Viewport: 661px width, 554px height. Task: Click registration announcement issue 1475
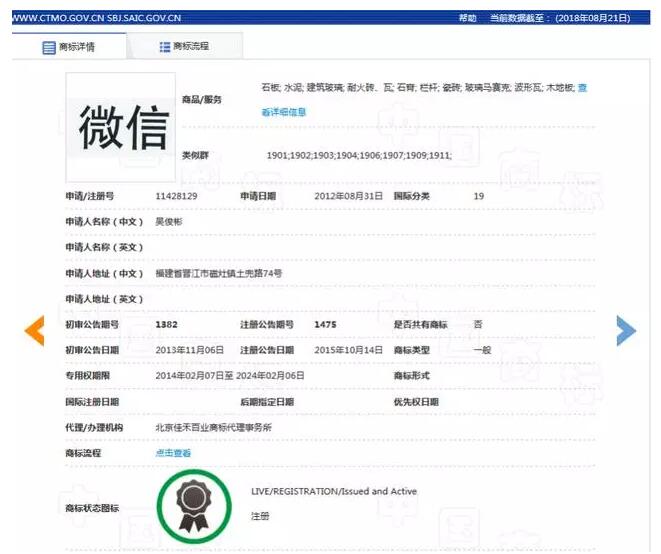click(x=325, y=325)
